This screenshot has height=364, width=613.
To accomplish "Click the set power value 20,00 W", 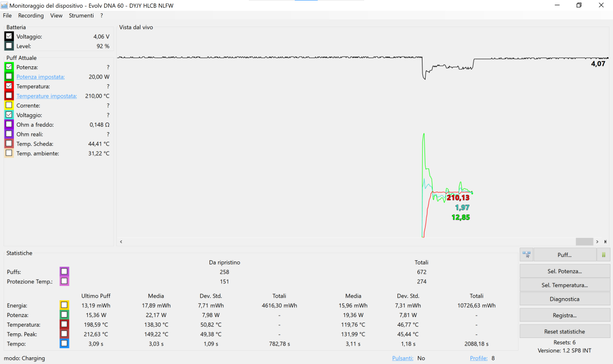I will [99, 77].
